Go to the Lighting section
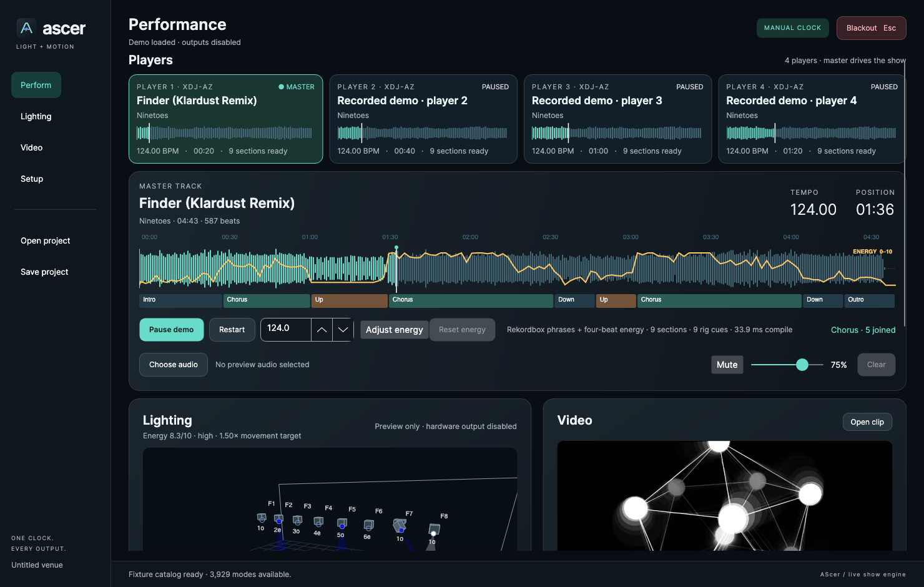Viewport: 924px width, 587px height. pyautogui.click(x=36, y=116)
